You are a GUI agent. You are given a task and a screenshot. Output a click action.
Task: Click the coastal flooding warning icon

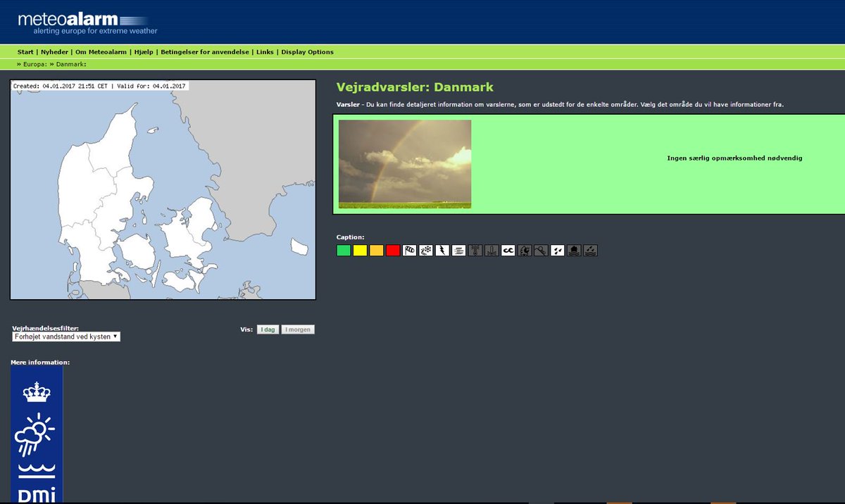[573, 250]
